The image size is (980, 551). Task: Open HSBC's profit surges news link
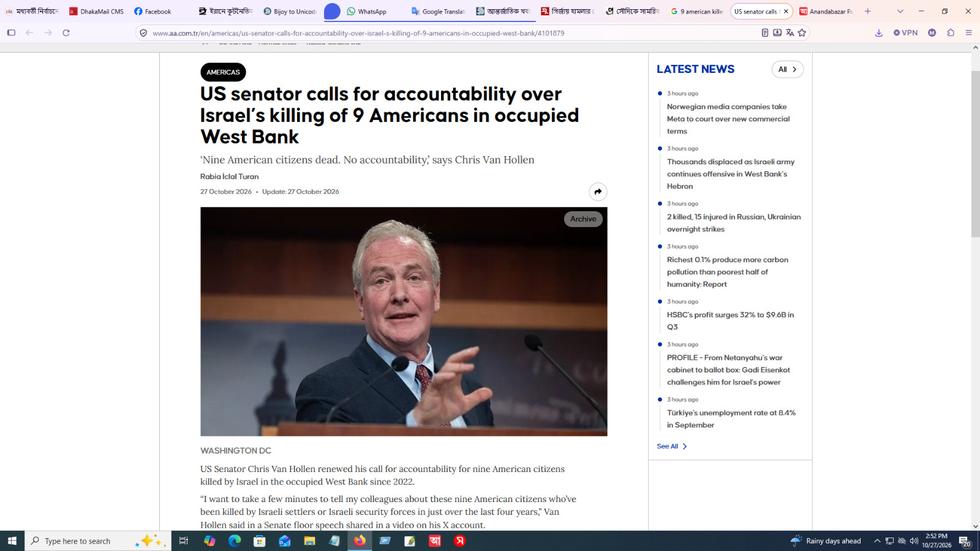pos(730,321)
